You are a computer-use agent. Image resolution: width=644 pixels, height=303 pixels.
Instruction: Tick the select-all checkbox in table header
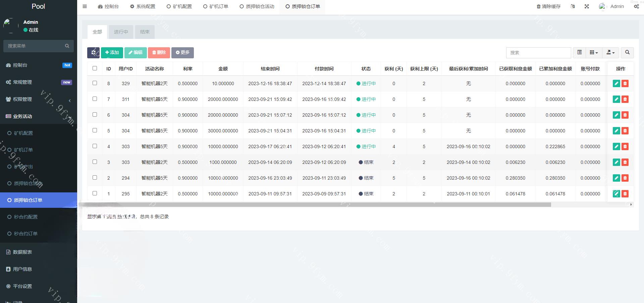pyautogui.click(x=95, y=68)
